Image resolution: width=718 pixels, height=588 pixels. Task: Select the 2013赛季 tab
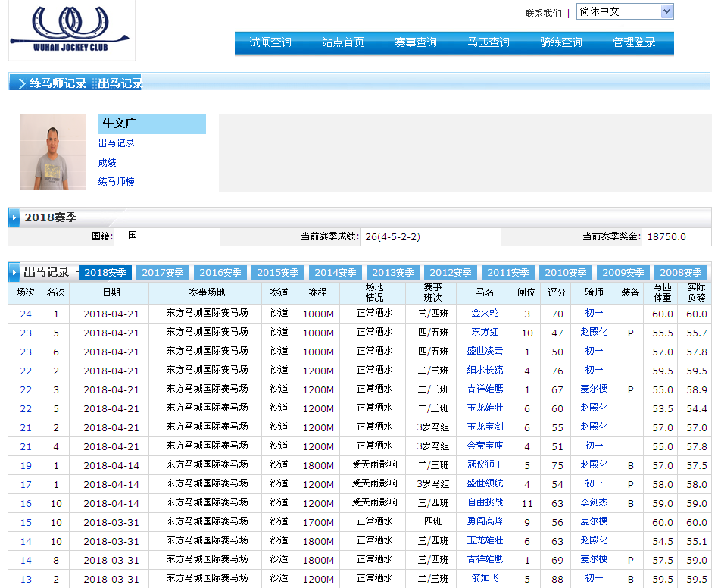coord(393,273)
